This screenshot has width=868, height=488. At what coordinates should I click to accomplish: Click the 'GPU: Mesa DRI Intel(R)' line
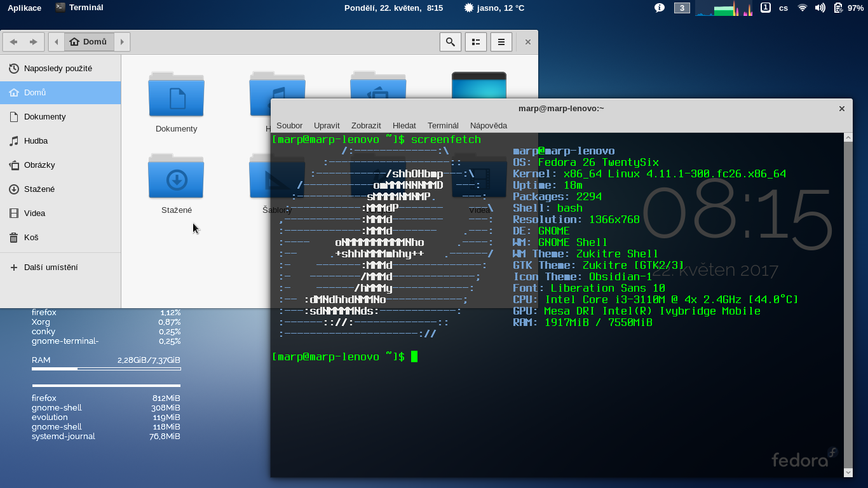[x=637, y=311]
